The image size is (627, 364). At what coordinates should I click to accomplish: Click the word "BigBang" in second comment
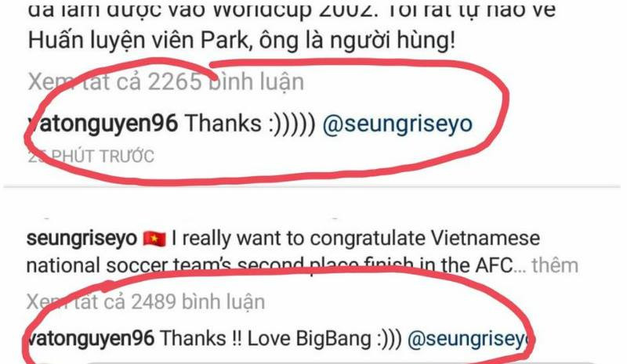333,339
